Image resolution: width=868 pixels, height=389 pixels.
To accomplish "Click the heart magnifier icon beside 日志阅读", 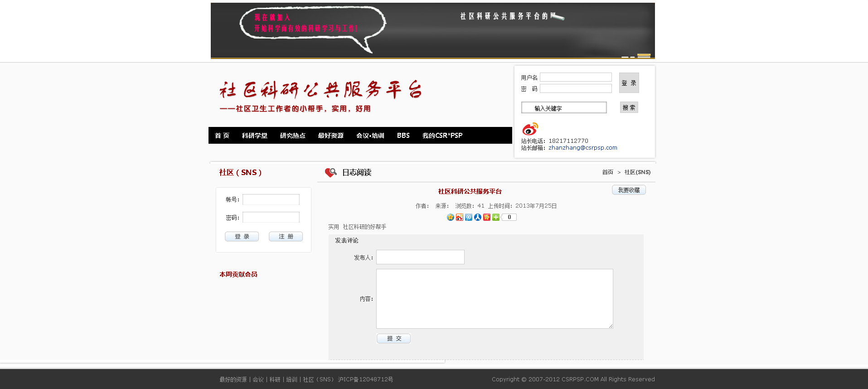I will (330, 173).
